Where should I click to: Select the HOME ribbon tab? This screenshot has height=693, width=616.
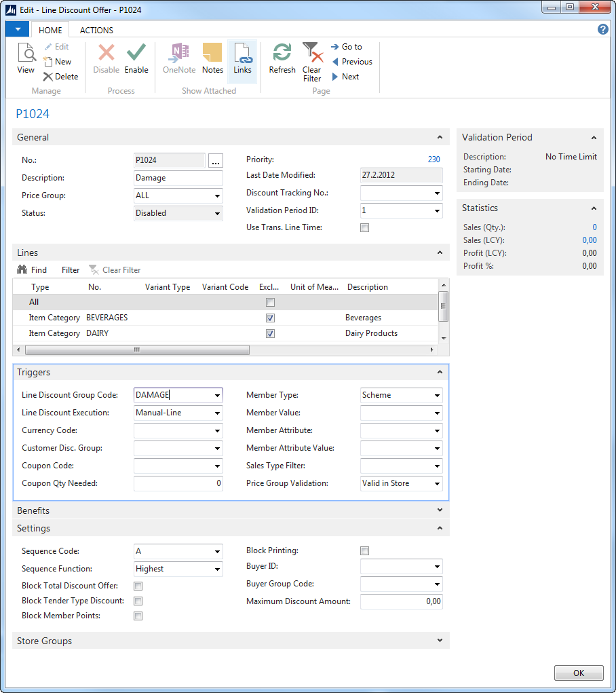(x=50, y=30)
